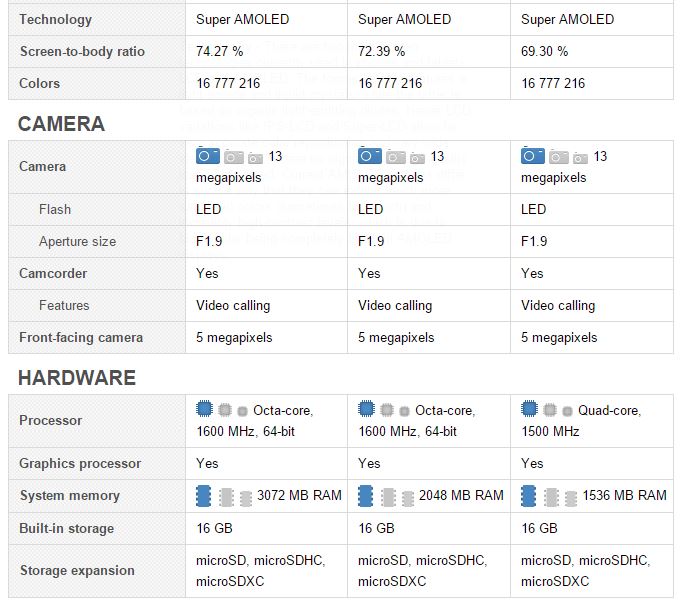Click the blue camera icon in second column
The height and width of the screenshot is (606, 681).
(x=370, y=156)
